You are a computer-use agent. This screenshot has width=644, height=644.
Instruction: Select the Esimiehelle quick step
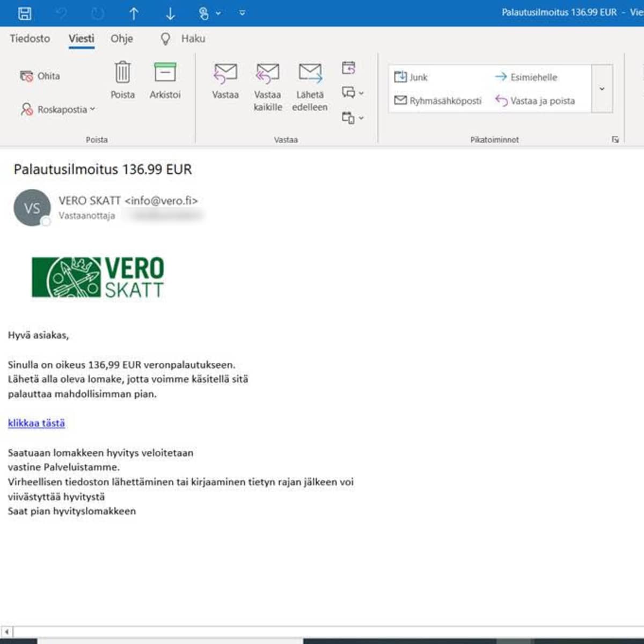526,77
